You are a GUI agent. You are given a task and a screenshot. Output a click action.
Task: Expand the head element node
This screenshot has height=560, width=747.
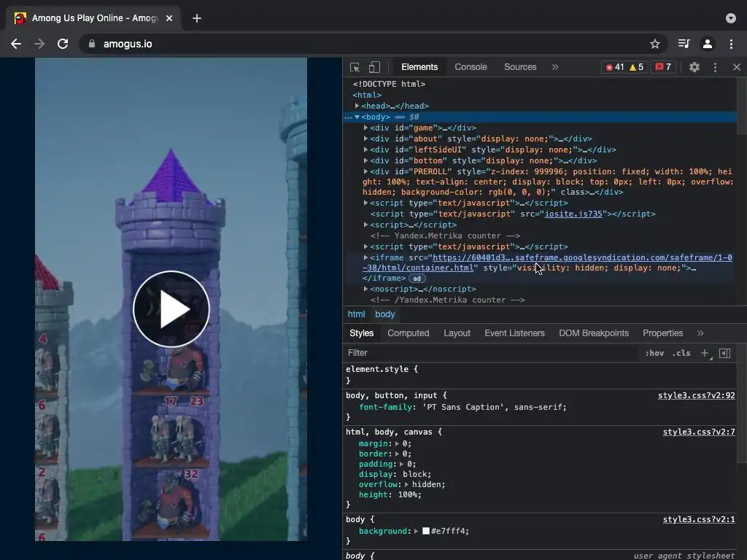[x=357, y=106]
